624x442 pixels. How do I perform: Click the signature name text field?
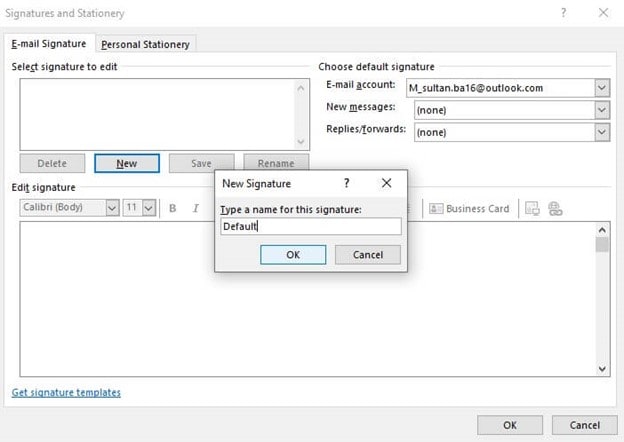[310, 227]
